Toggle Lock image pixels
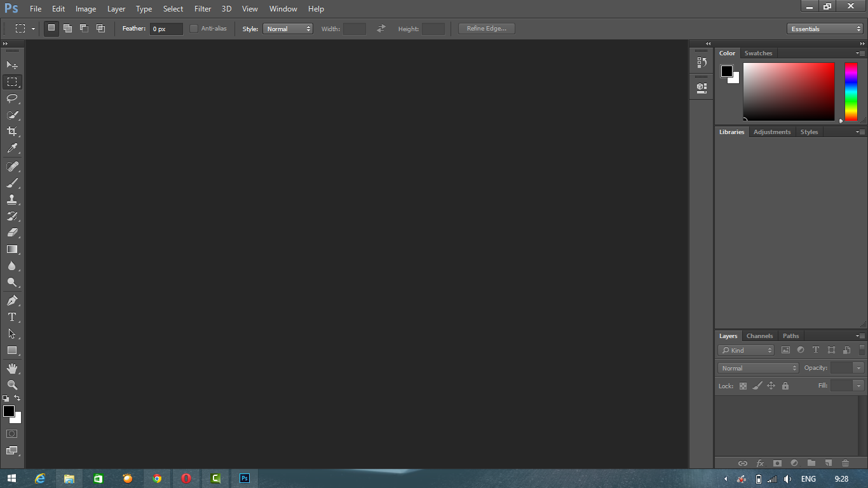868x488 pixels. click(757, 386)
